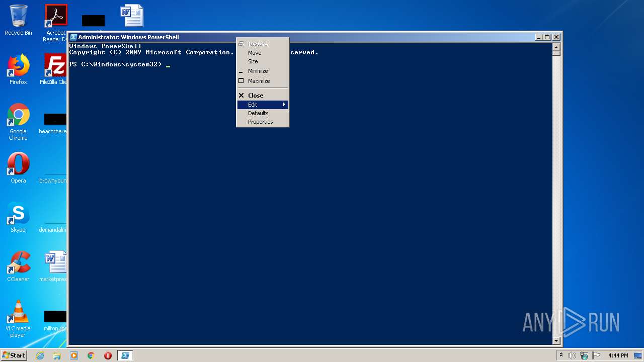Choose Move from the system menu
Screen dimensions: 644x362
[263, 53]
